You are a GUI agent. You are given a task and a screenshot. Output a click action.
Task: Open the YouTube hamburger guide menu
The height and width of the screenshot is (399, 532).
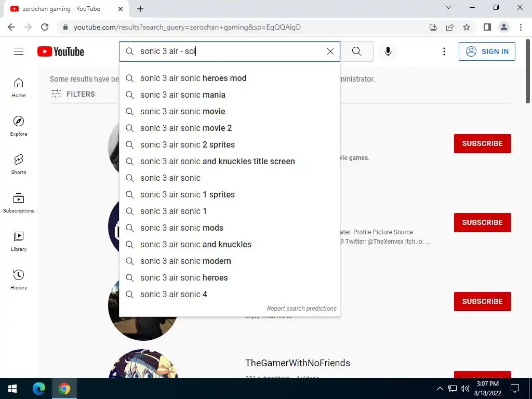tap(19, 51)
